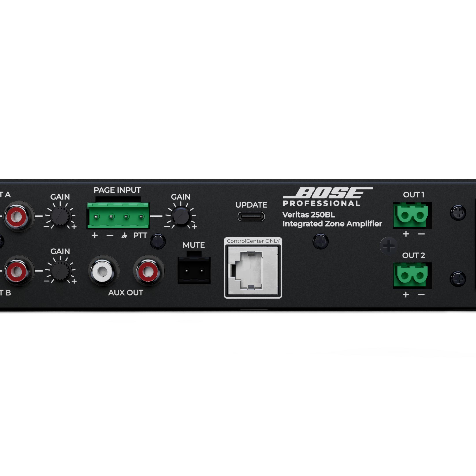Click the red AUX OUT RCA jack
This screenshot has height=476, width=476.
click(149, 271)
